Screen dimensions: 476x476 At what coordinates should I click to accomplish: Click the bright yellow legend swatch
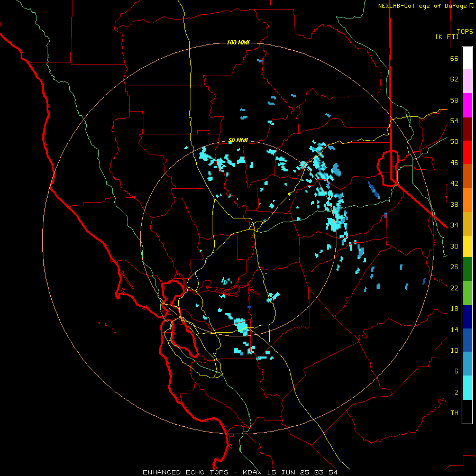click(x=467, y=246)
